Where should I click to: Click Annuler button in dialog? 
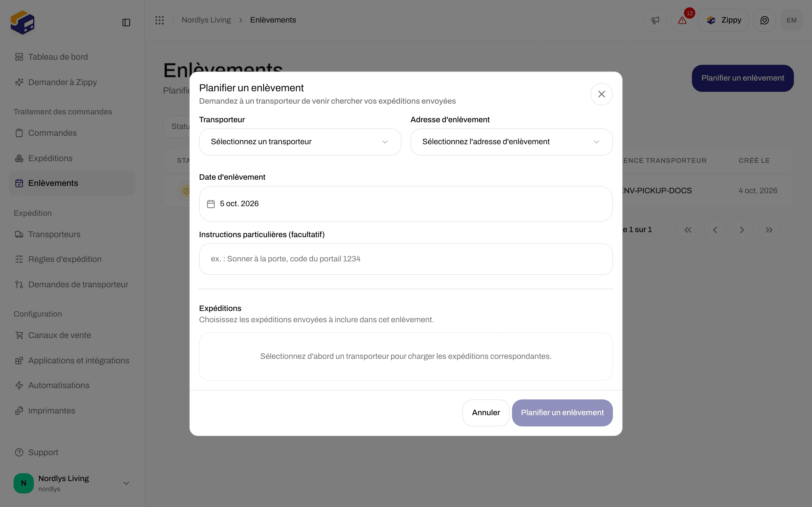[486, 413]
